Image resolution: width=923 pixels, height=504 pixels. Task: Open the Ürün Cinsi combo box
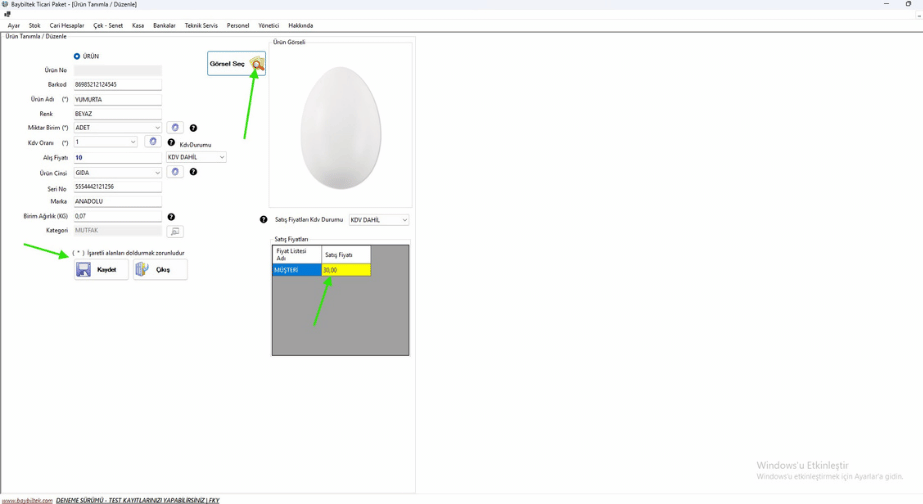[157, 173]
